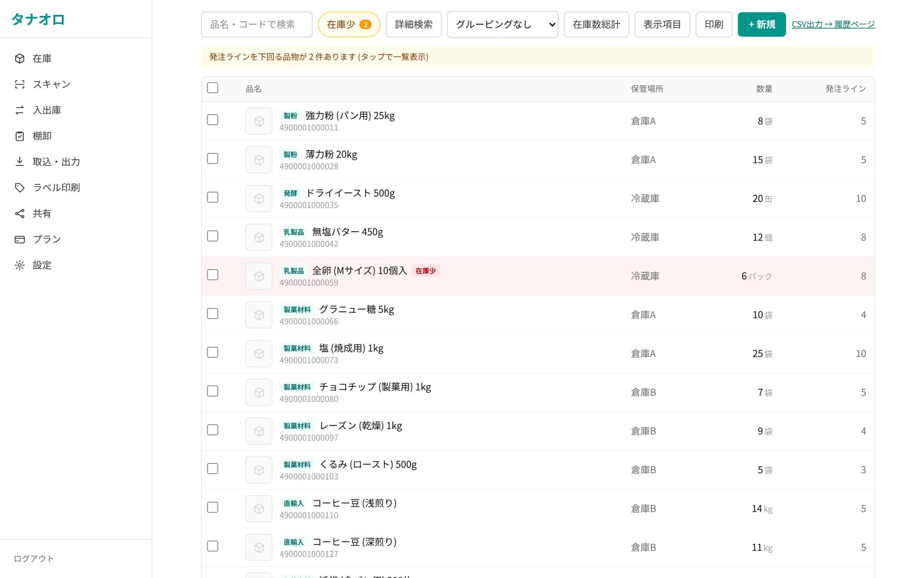Click the 数量 column header
Viewport: 924px width, 578px height.
[x=764, y=89]
